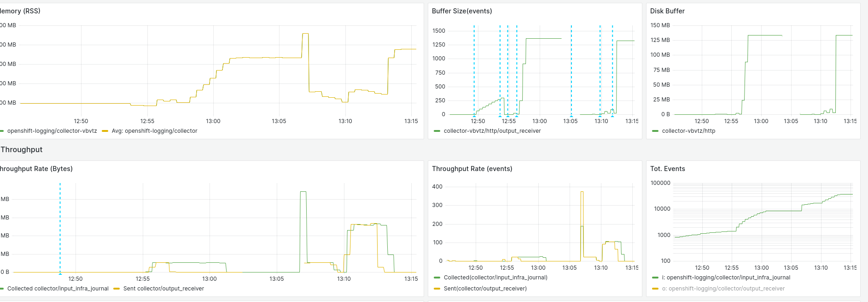Open the Memory (RSS) panel title menu

tap(20, 11)
